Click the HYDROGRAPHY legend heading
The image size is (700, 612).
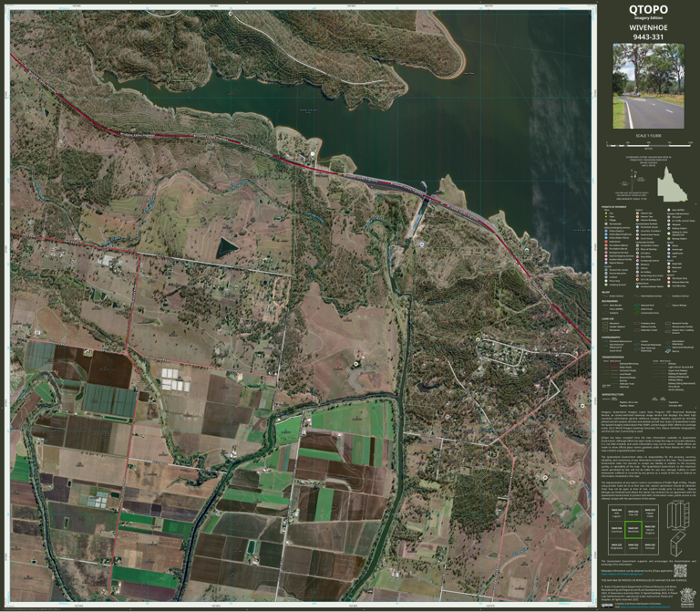[611, 337]
